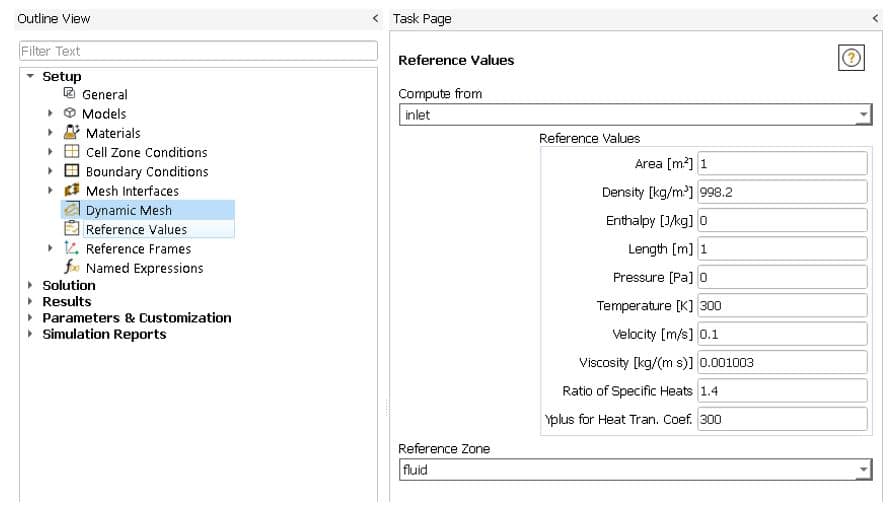
Task: Click the Materials flask icon
Action: [x=71, y=133]
